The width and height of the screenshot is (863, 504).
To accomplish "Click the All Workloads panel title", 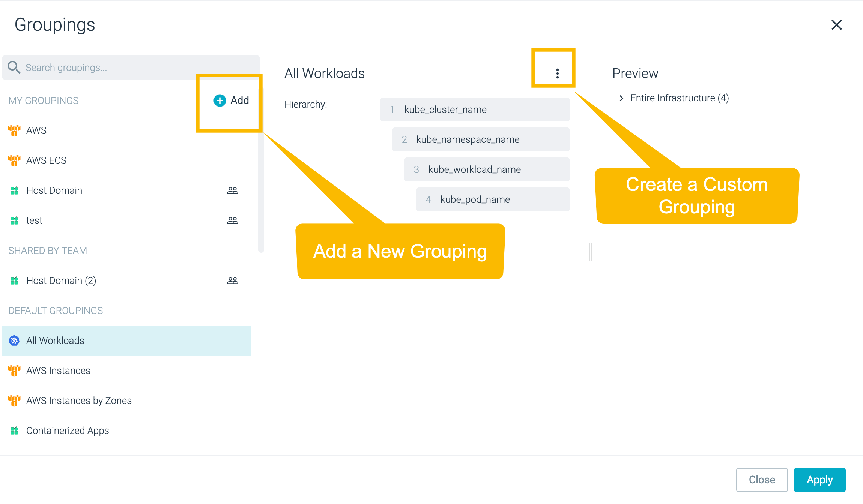I will [x=325, y=73].
